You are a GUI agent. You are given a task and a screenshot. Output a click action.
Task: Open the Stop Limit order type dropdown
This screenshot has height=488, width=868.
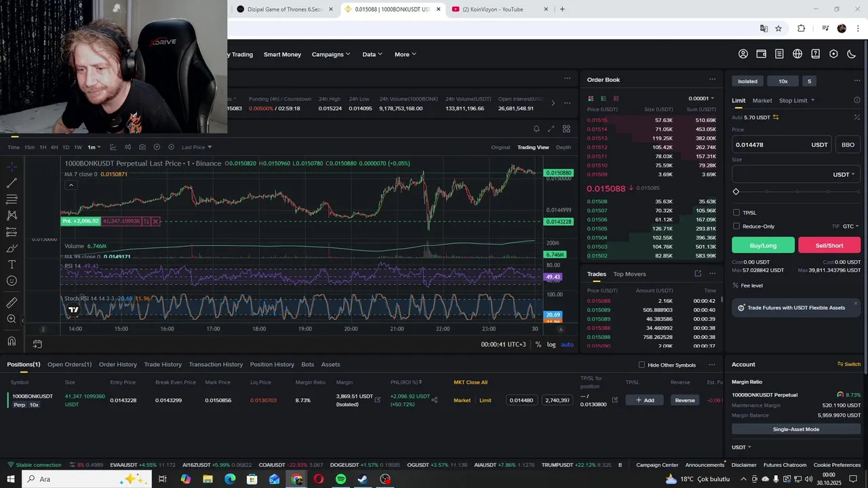(797, 100)
